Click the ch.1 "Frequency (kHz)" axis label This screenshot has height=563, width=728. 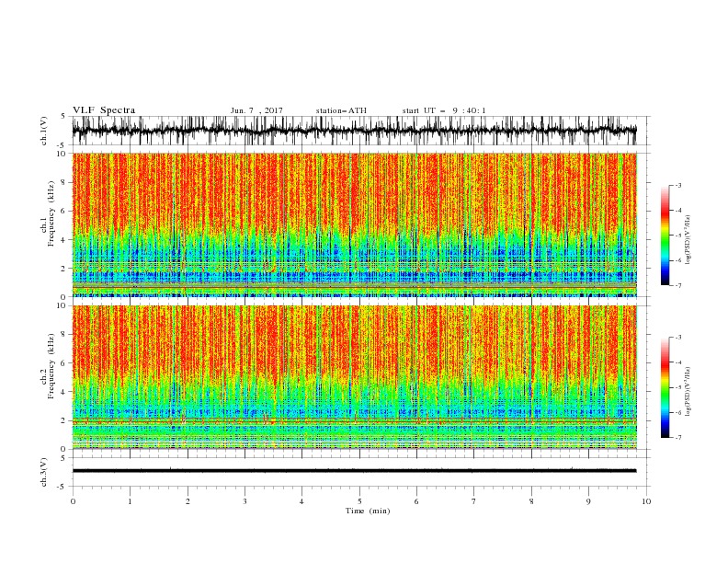51,213
